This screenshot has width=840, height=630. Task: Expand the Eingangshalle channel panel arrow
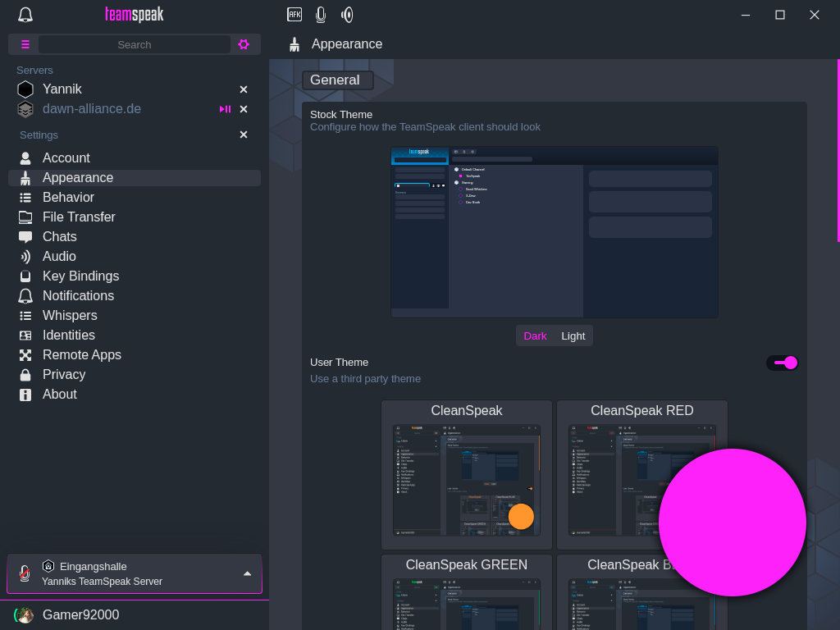tap(247, 573)
